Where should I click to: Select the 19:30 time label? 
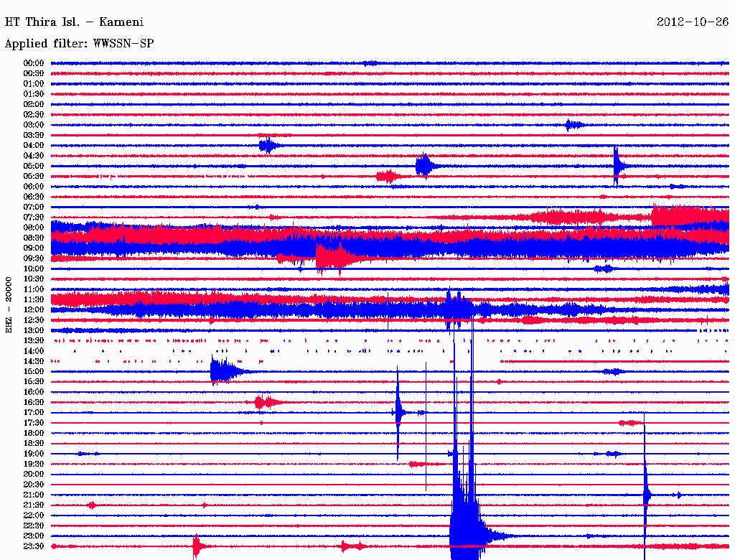(34, 465)
